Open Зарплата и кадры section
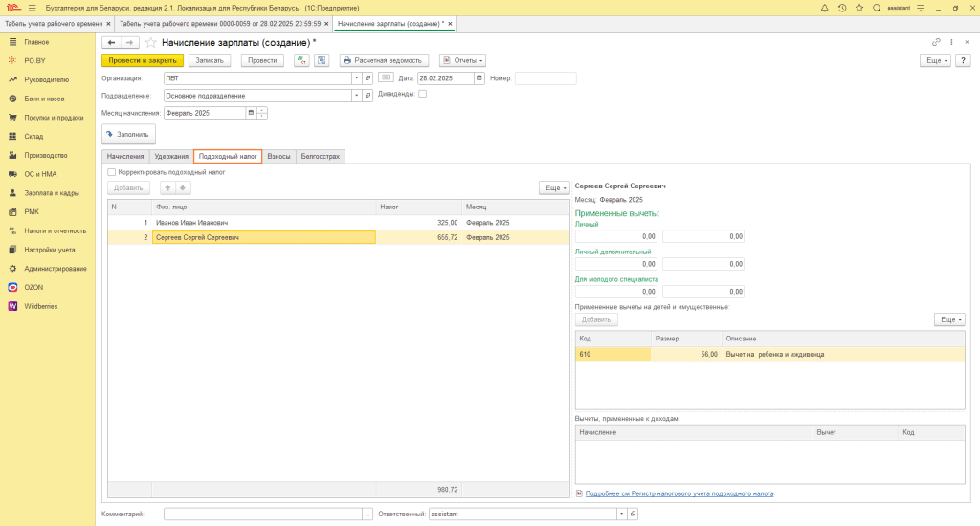This screenshot has height=526, width=980. click(52, 193)
